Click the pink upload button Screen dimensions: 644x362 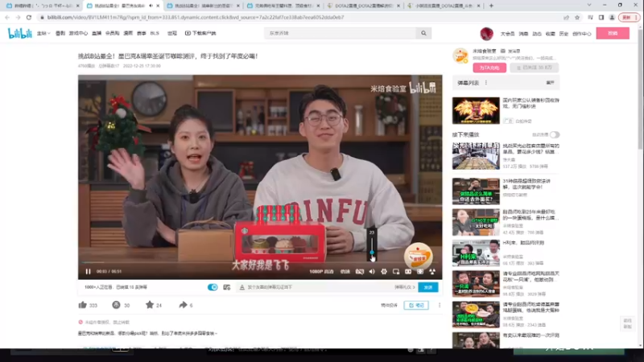[x=613, y=33]
